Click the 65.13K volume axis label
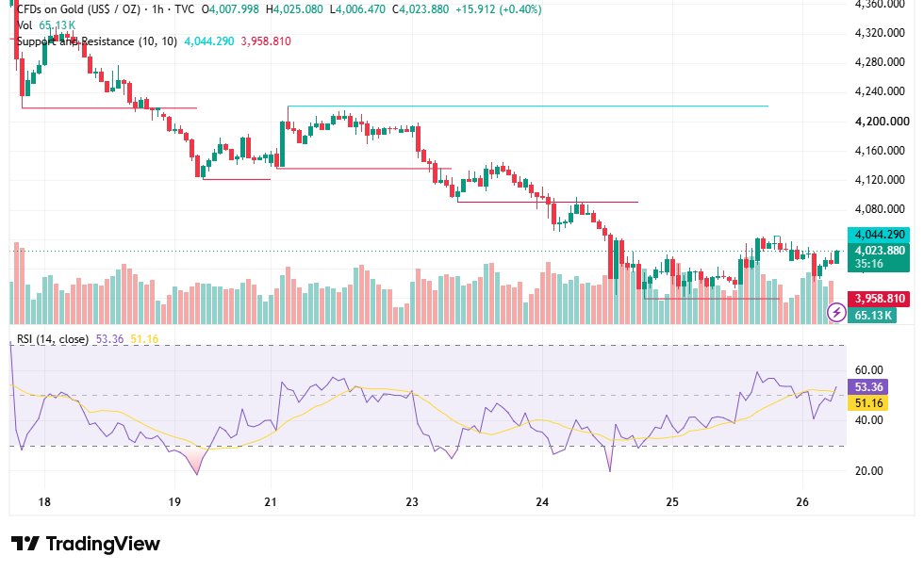This screenshot has width=924, height=572. point(872,315)
